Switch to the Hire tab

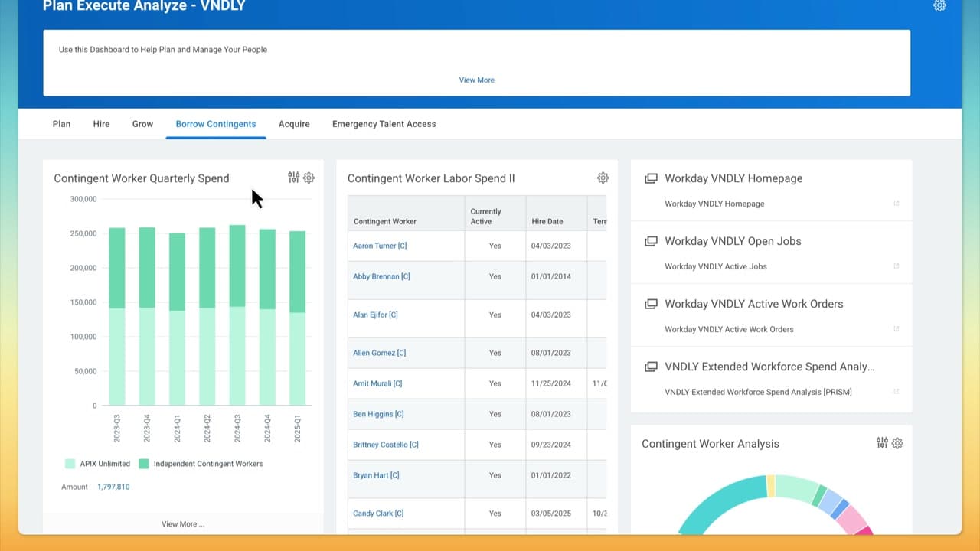101,124
